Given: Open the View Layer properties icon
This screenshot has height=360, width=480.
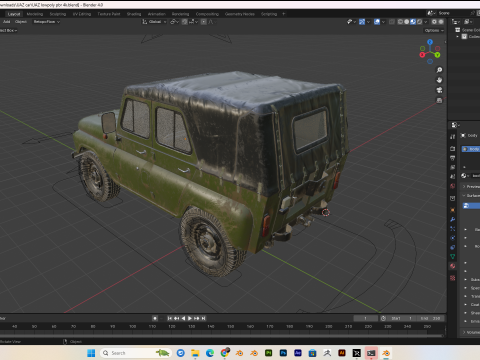Looking at the screenshot, I should pyautogui.click(x=452, y=167).
